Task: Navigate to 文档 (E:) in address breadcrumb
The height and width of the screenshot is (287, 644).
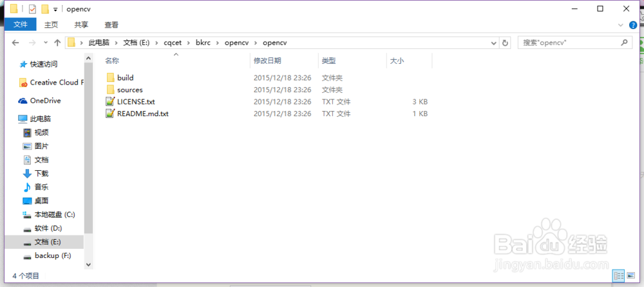Action: click(x=136, y=43)
